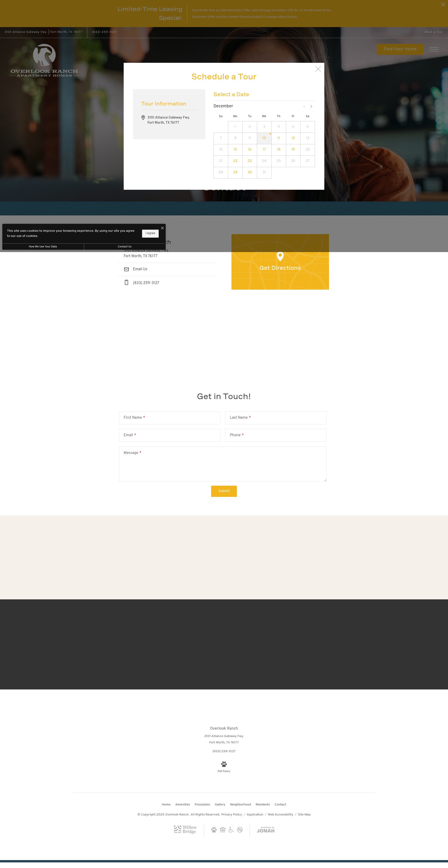Click the Powered by Jonah logo

(x=266, y=829)
